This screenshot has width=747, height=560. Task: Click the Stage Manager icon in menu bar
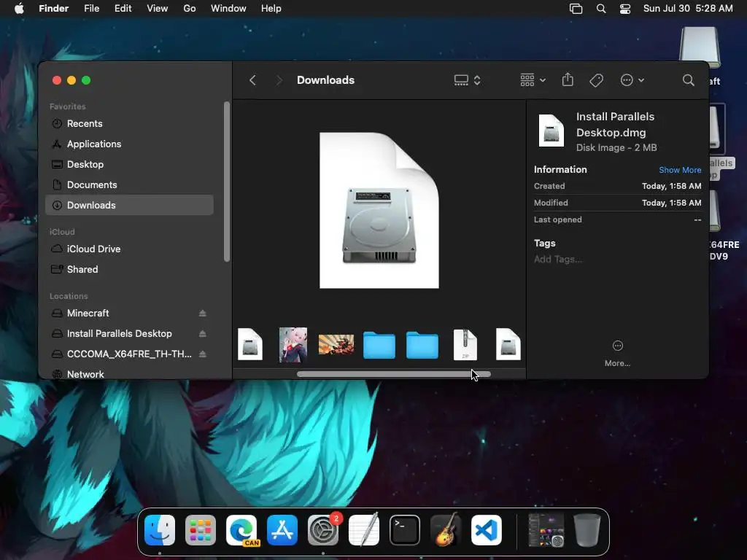576,9
